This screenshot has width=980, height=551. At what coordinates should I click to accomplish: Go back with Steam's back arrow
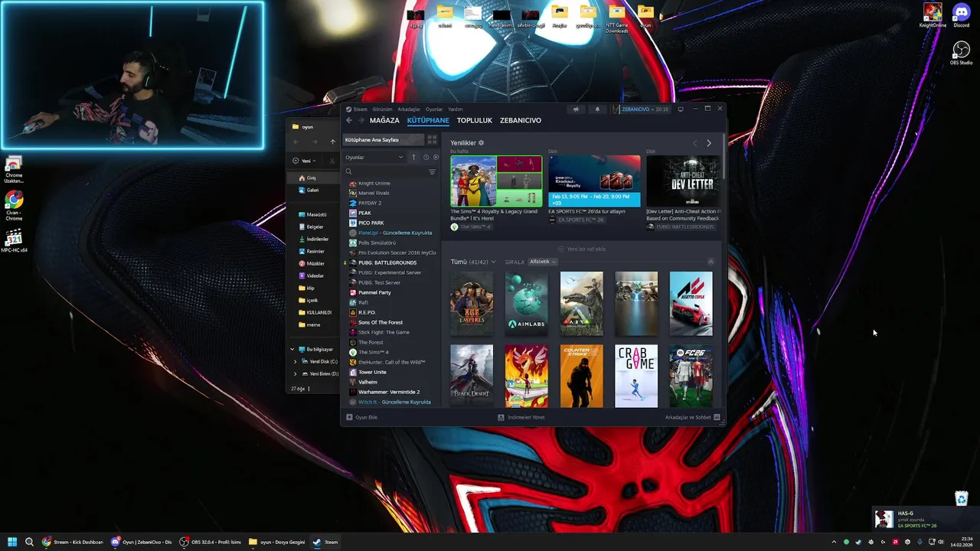349,120
